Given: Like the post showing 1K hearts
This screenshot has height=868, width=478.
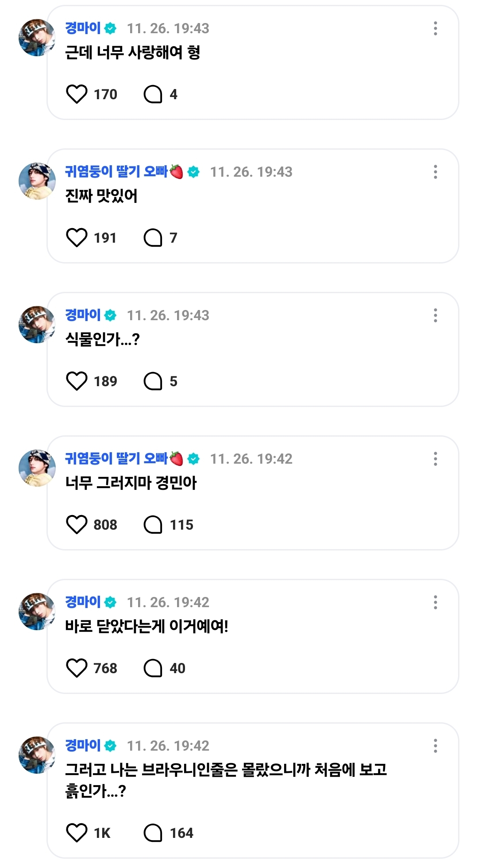Looking at the screenshot, I should pos(77,833).
